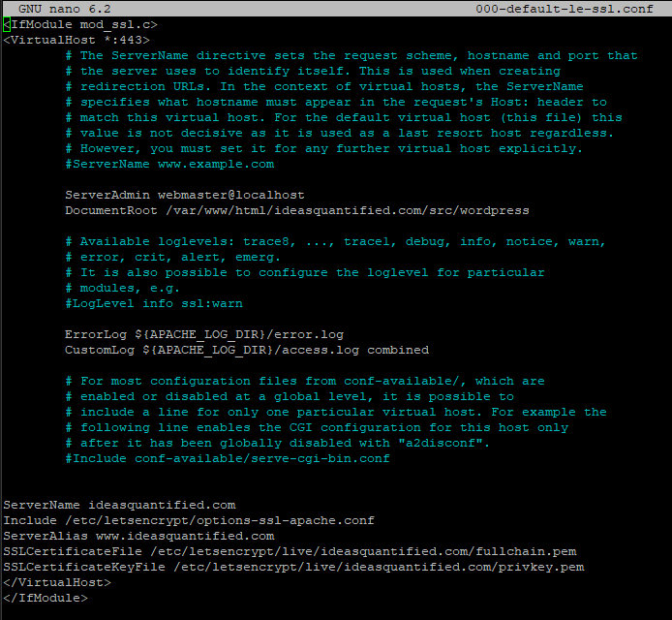Image resolution: width=672 pixels, height=620 pixels.
Task: Click the SSLCertificateKeyFile privkey.pem line
Action: tap(293, 567)
